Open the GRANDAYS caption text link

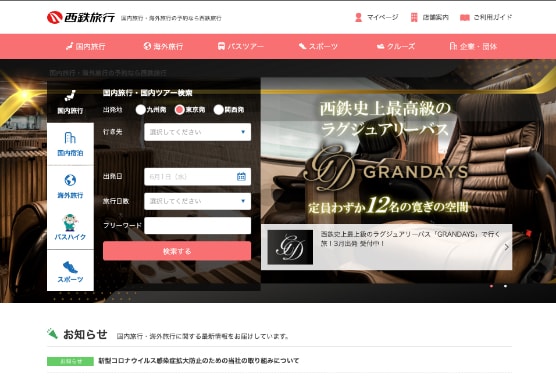coord(410,239)
